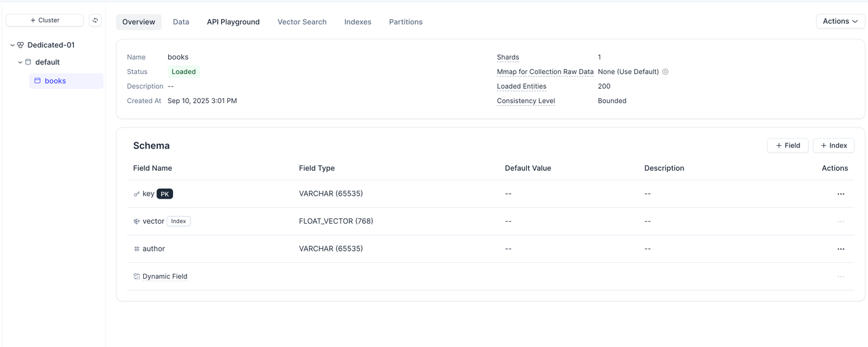868x347 pixels.
Task: Open the three-dot actions menu for key field
Action: (840, 194)
